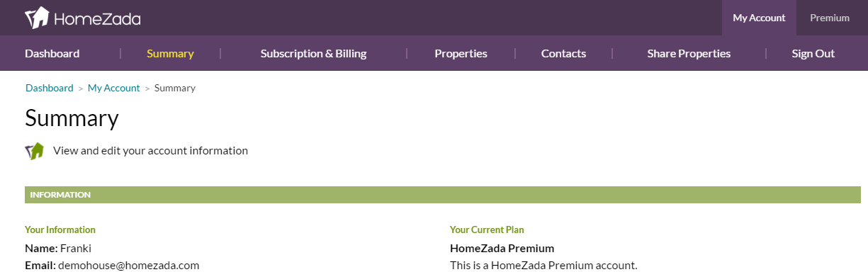Click the Summary breadcrumb text

(175, 88)
